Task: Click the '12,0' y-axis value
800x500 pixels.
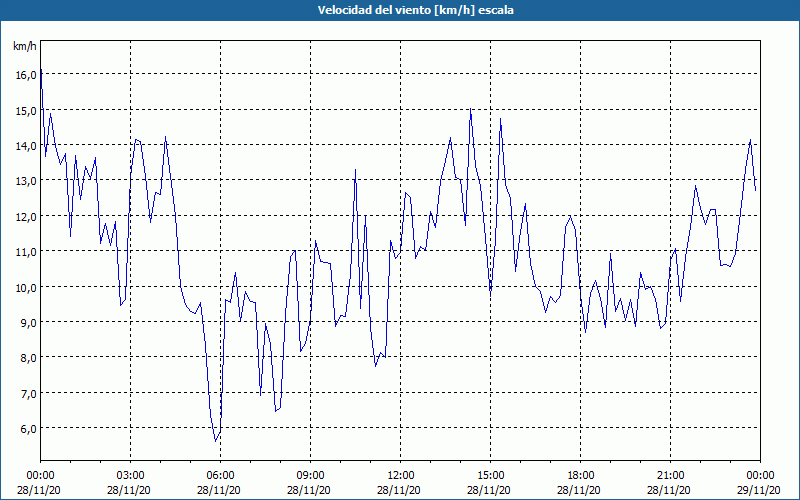Action: (26, 217)
